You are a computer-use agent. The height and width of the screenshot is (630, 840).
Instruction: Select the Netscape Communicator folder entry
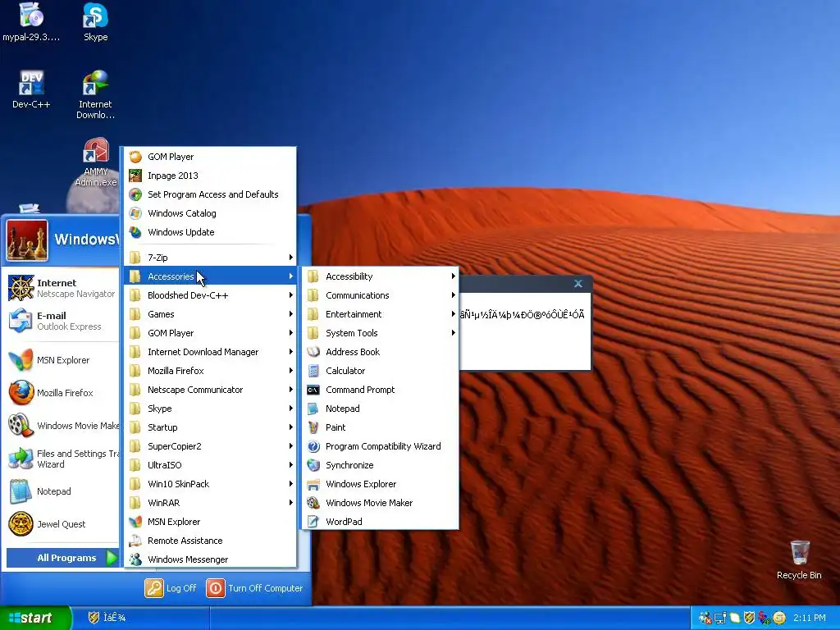coord(211,390)
